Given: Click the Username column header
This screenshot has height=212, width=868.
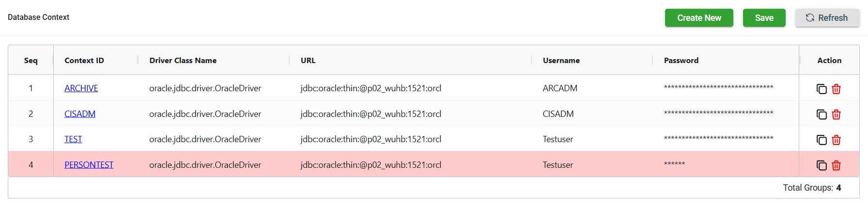Looking at the screenshot, I should 561,61.
